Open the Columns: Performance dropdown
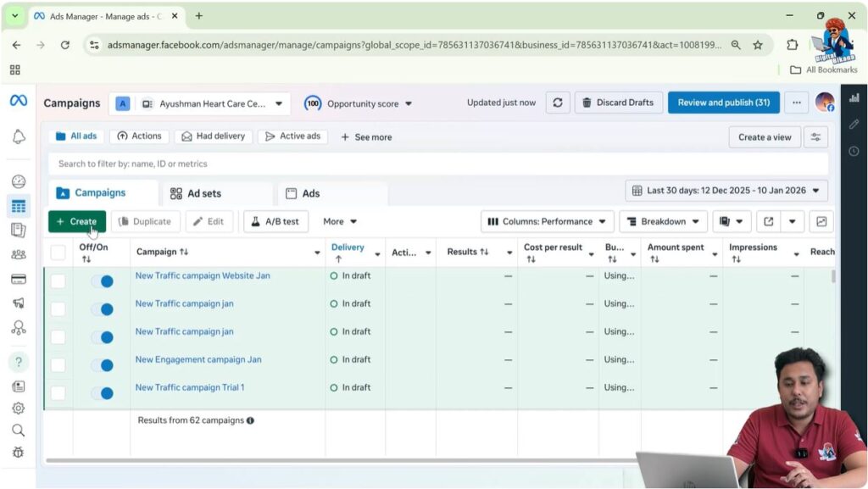This screenshot has height=489, width=868. [x=547, y=221]
